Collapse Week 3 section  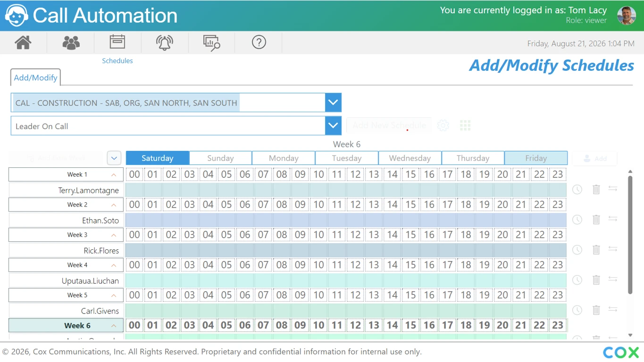click(114, 235)
